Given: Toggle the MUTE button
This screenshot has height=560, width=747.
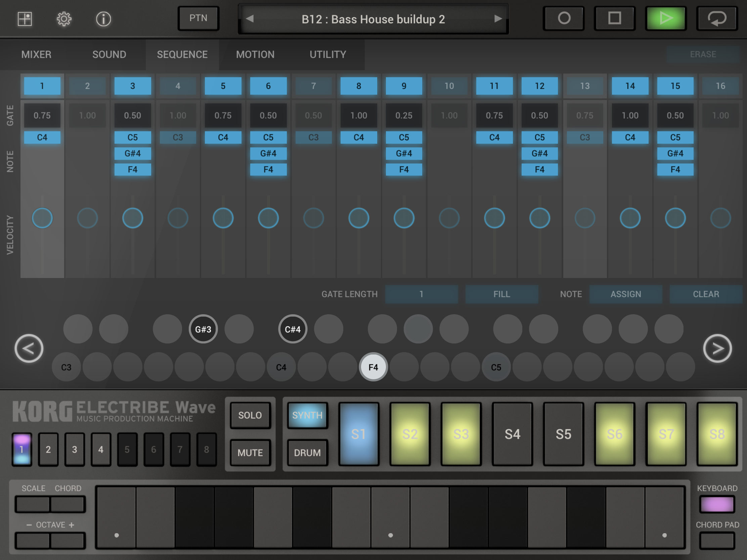Looking at the screenshot, I should click(x=250, y=453).
